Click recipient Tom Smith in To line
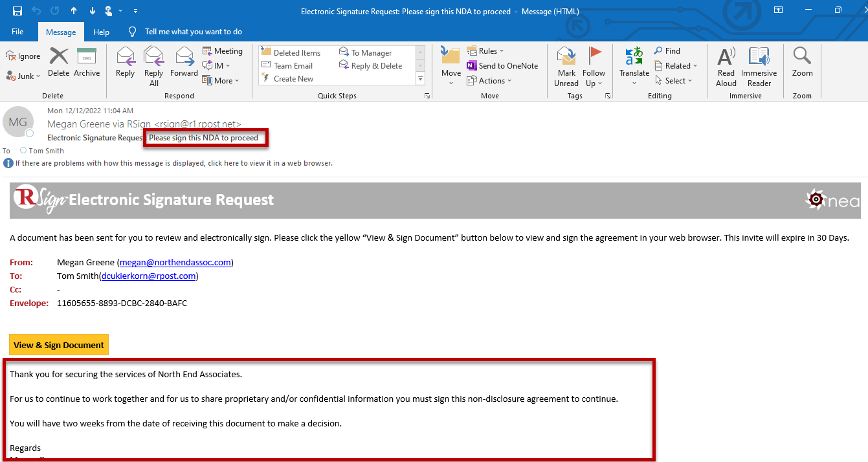868x462 pixels. [x=46, y=151]
